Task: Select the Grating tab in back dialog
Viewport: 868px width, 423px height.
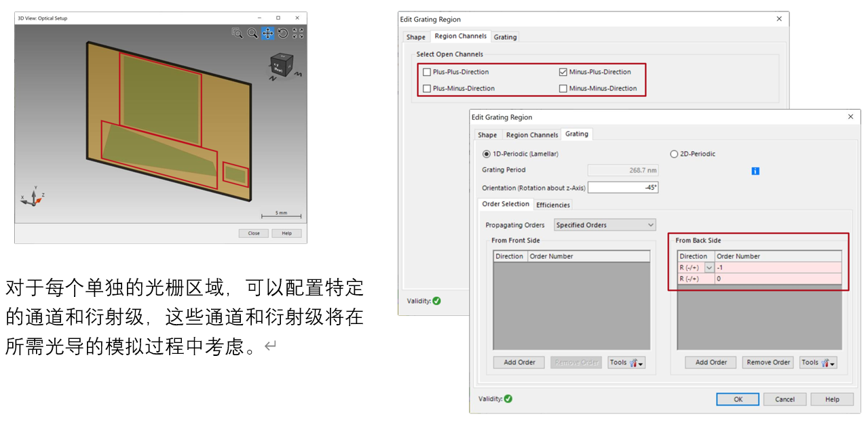Action: [x=505, y=37]
